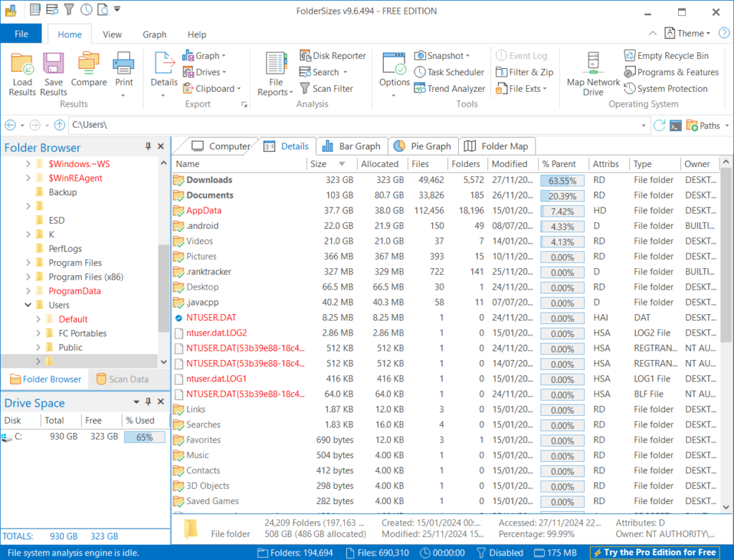
Task: Switch to the Computer tab
Action: (x=221, y=146)
